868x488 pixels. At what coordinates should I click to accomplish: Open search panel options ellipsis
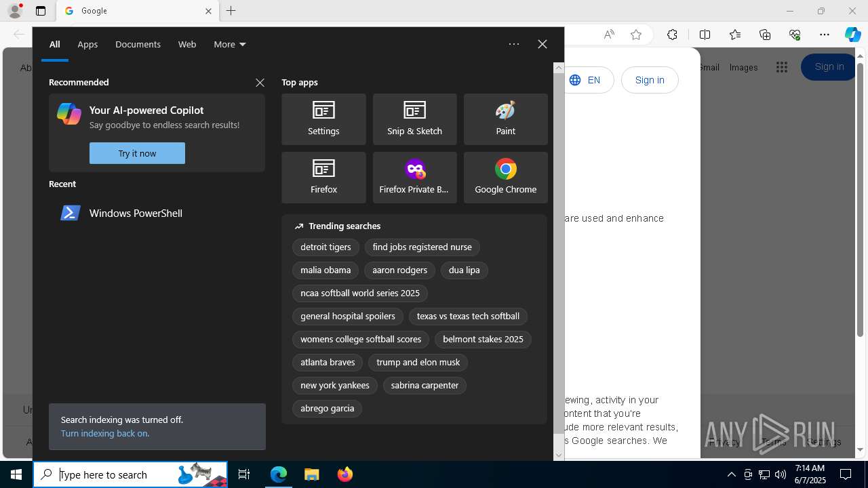coord(514,44)
